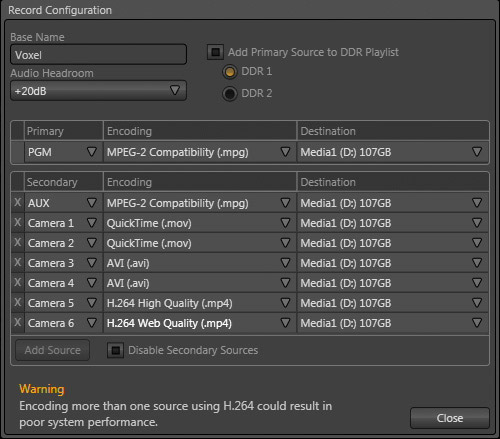Screen dimensions: 500x439
Task: Open the Audio Headroom +20dB dropdown
Action: point(98,91)
